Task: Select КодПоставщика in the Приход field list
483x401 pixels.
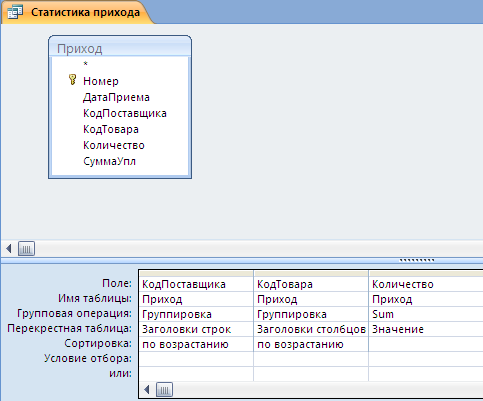Action: [x=125, y=113]
